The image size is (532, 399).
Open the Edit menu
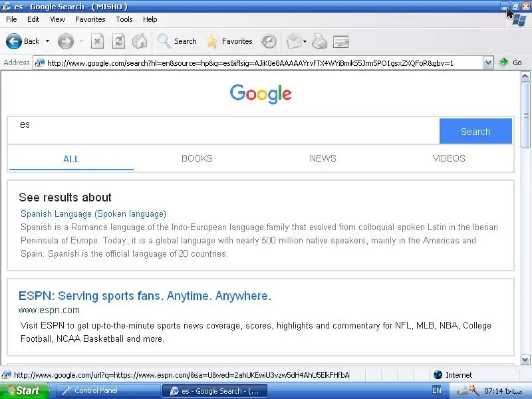click(x=33, y=19)
